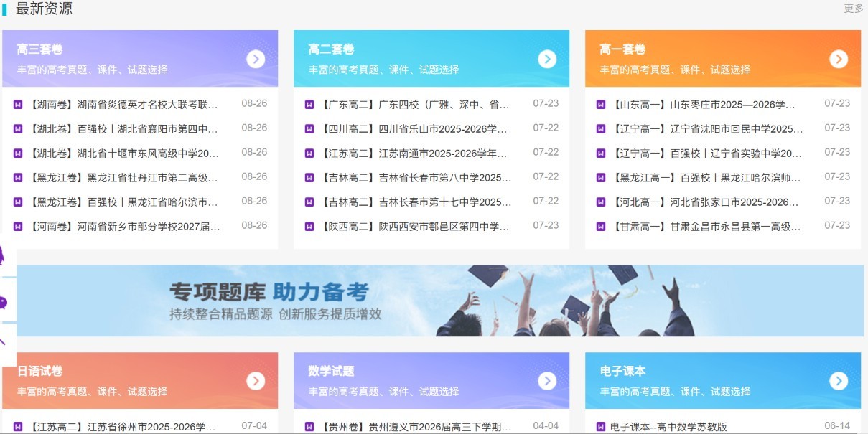The width and height of the screenshot is (868, 434).
Task: Open the 数学试题 arrow button
Action: point(547,381)
